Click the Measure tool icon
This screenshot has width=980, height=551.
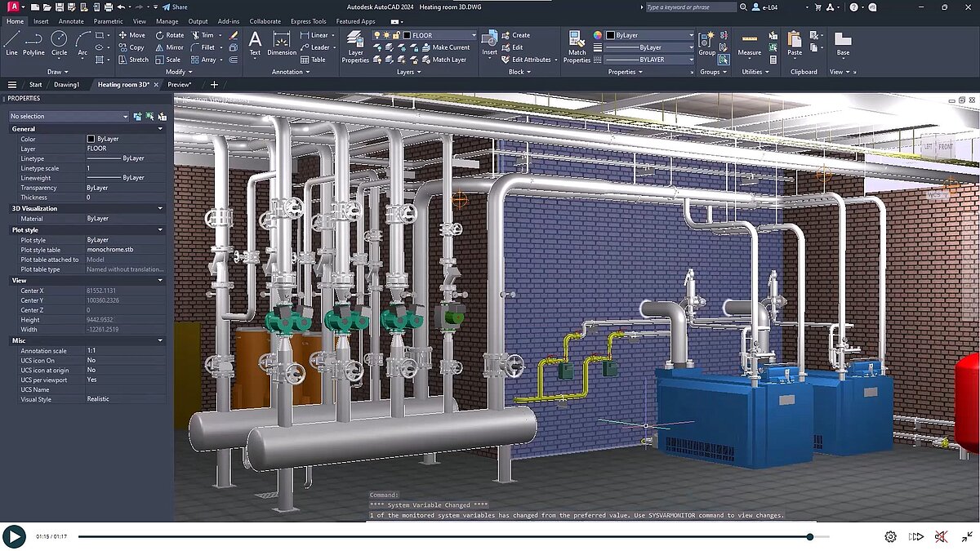[748, 42]
